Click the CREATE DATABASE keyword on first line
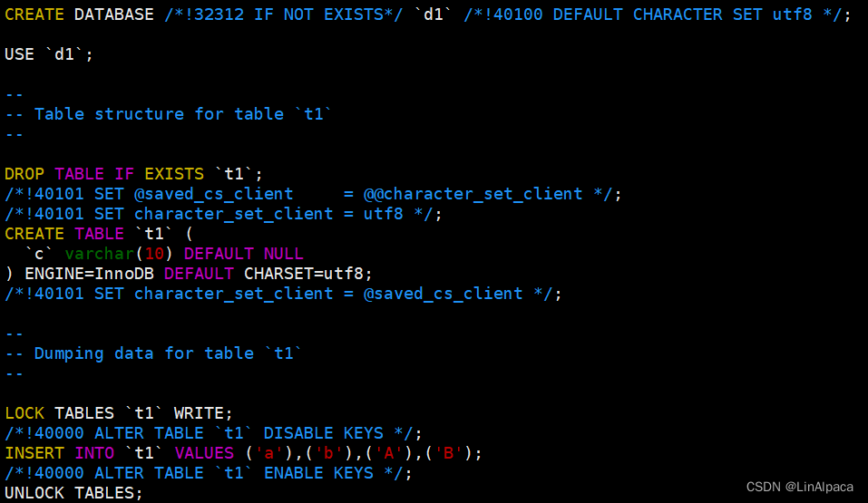The height and width of the screenshot is (503, 868). coord(79,15)
